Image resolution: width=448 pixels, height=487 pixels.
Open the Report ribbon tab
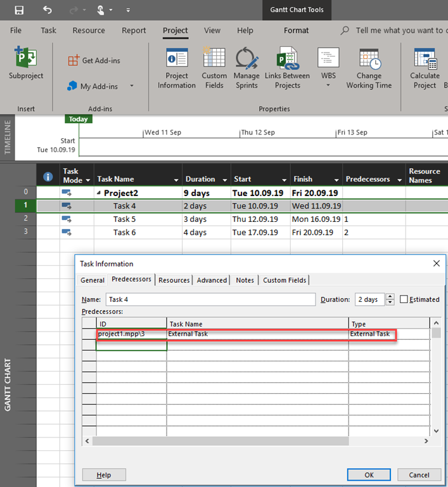(134, 30)
